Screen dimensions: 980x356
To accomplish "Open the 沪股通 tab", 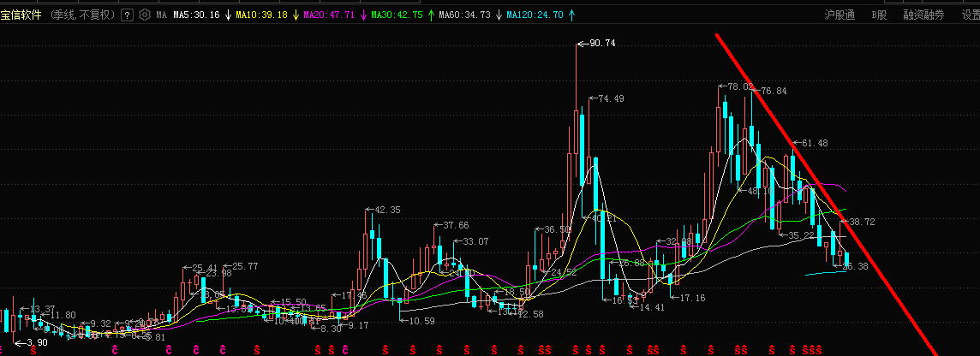I will point(839,15).
